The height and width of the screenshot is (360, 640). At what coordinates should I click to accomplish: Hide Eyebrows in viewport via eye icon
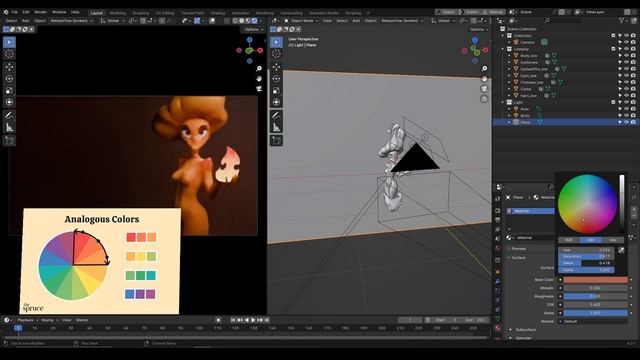(626, 62)
